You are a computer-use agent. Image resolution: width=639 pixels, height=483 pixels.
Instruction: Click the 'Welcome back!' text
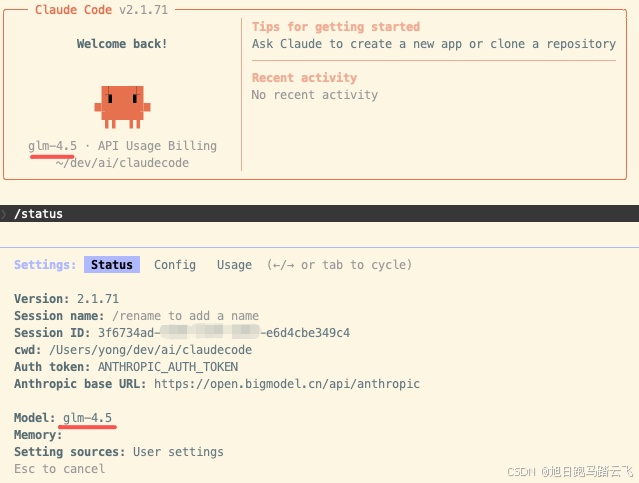click(x=122, y=44)
